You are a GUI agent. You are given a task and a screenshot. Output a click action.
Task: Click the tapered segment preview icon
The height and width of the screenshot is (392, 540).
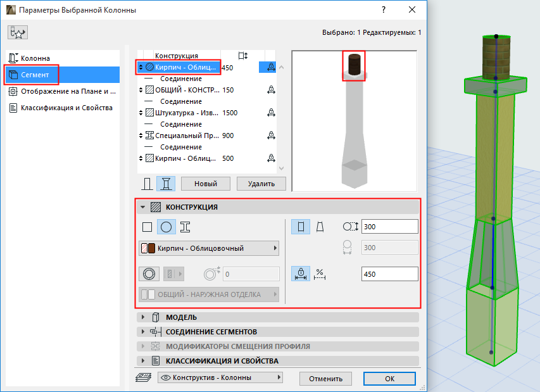pos(166,182)
